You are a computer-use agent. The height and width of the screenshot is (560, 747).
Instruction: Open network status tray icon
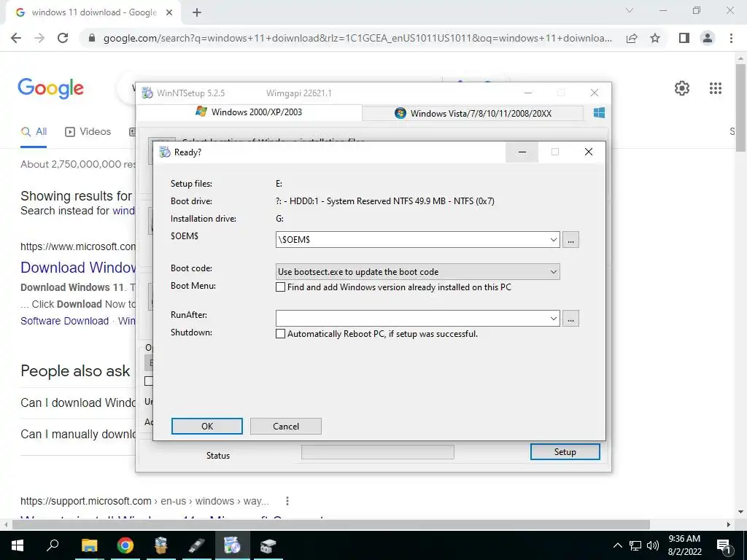pyautogui.click(x=635, y=545)
